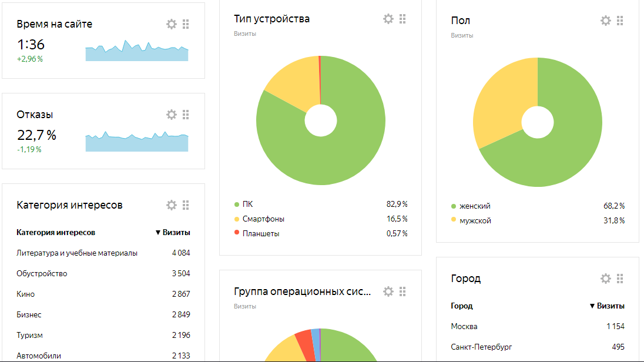Image resolution: width=644 pixels, height=362 pixels.
Task: Open settings gear on Город widget
Action: (x=605, y=279)
